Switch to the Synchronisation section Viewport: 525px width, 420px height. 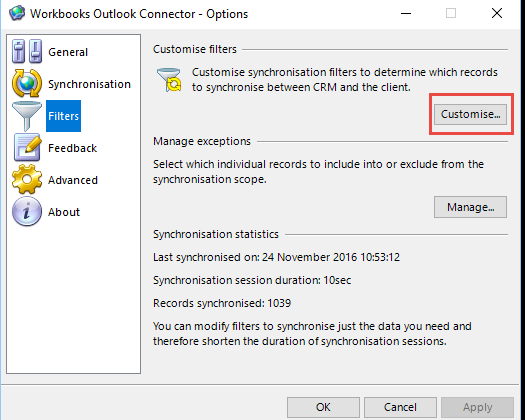pyautogui.click(x=89, y=84)
